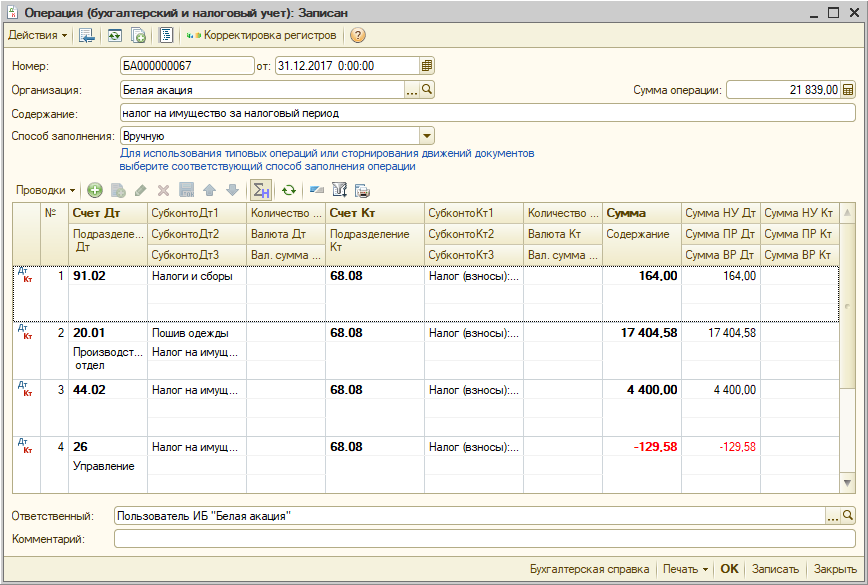
Task: Open help with the question mark icon
Action: tap(358, 35)
